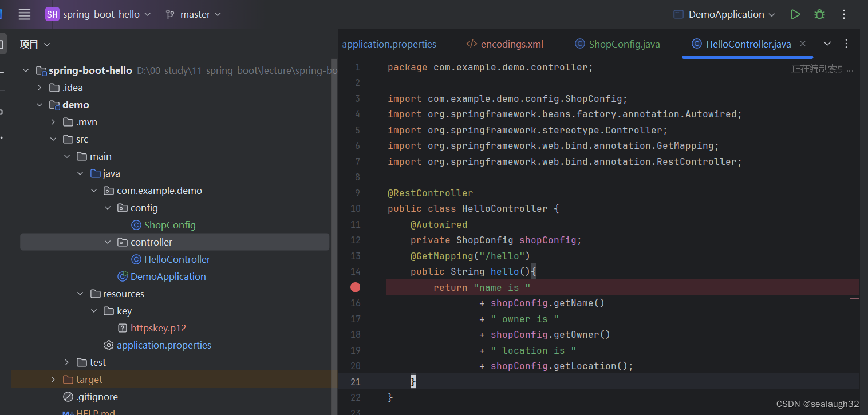
Task: Open the master branch dropdown
Action: click(201, 14)
